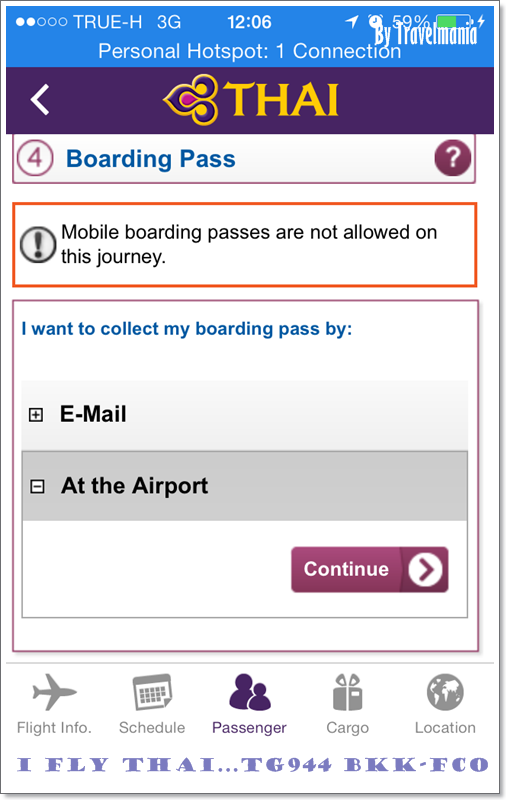
Task: Tap the Personal Hotspot status bar
Action: click(249, 51)
